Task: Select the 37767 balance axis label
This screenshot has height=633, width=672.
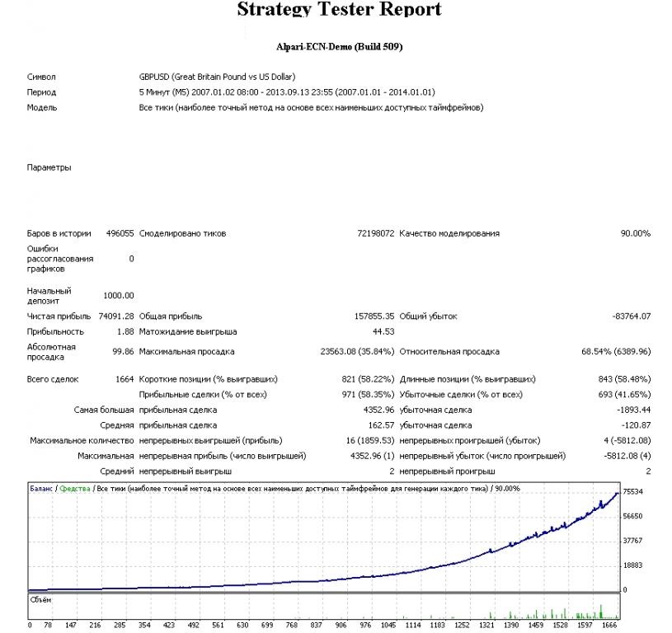Action: pyautogui.click(x=633, y=541)
